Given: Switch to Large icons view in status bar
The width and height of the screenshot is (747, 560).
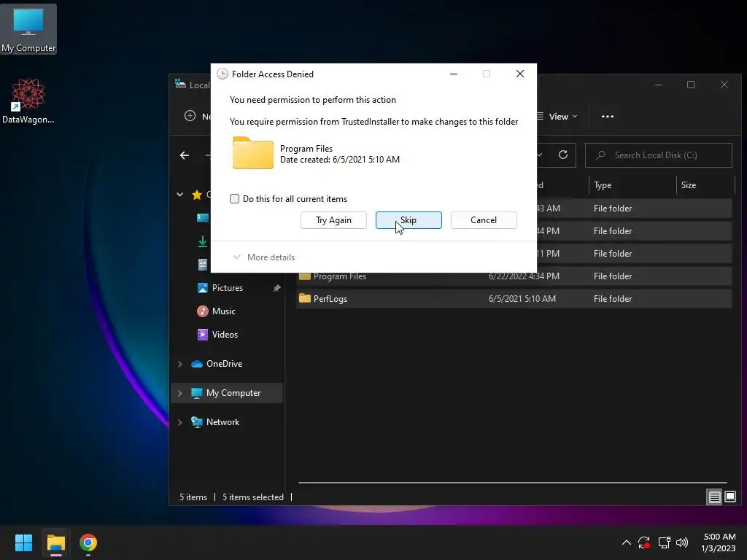Looking at the screenshot, I should tap(729, 497).
